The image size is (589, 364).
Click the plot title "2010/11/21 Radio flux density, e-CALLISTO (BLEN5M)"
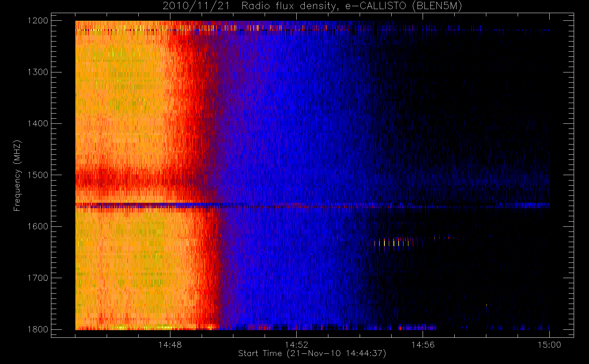(312, 6)
